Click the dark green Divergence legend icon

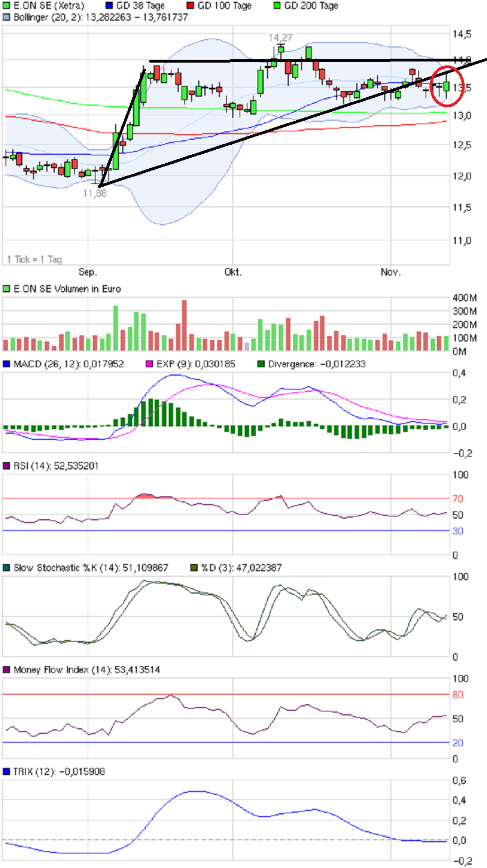click(x=261, y=363)
